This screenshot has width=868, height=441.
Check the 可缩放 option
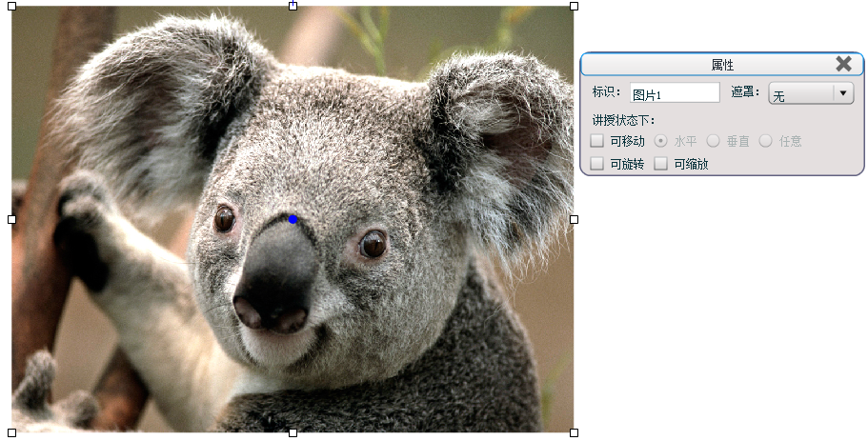661,164
